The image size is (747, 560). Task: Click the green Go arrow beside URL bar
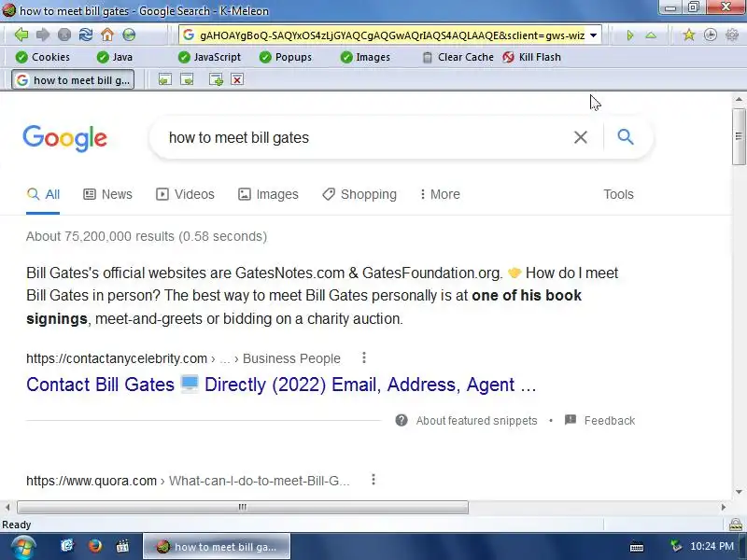(x=629, y=35)
